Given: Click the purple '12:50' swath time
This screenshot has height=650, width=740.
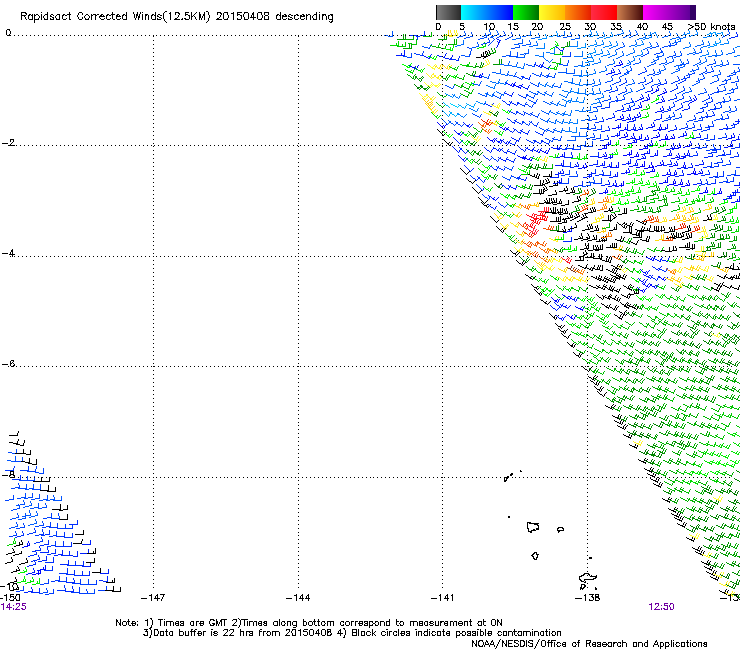Looking at the screenshot, I should [661, 607].
